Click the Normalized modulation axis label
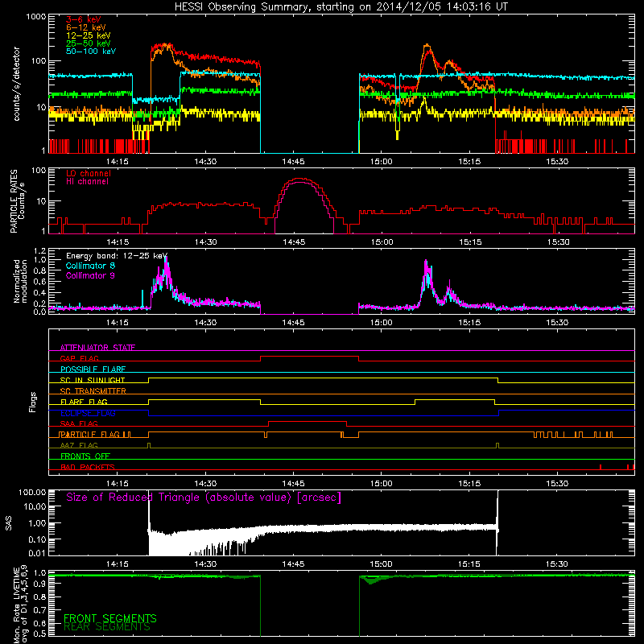 coord(19,281)
